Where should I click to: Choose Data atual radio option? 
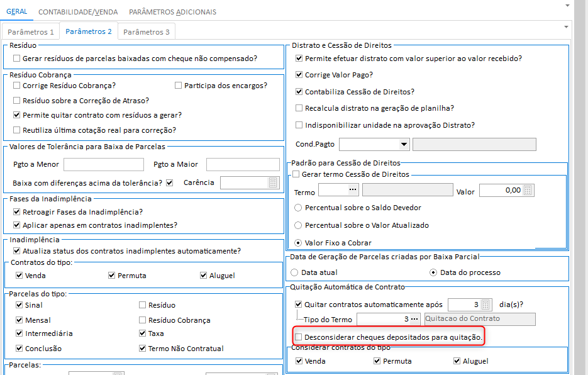coord(294,272)
